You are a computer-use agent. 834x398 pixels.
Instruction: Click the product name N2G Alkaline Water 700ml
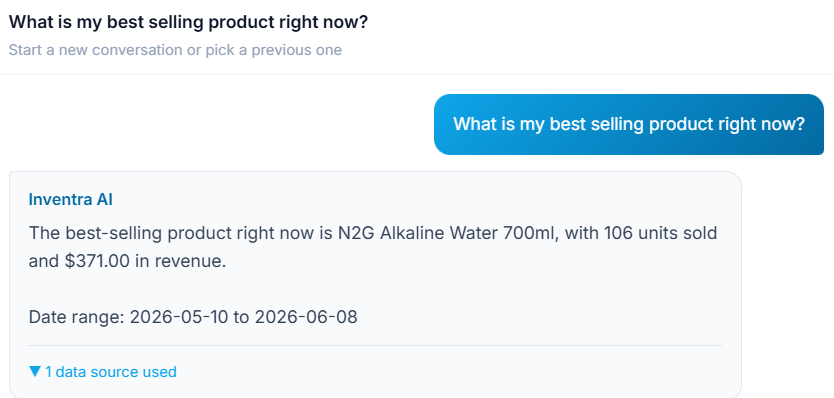447,233
